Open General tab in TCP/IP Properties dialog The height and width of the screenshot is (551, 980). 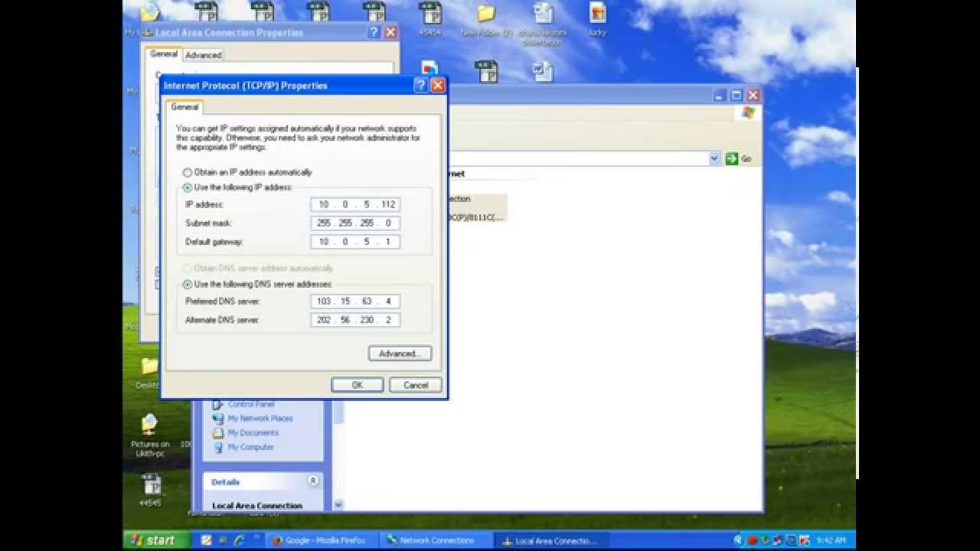point(185,107)
